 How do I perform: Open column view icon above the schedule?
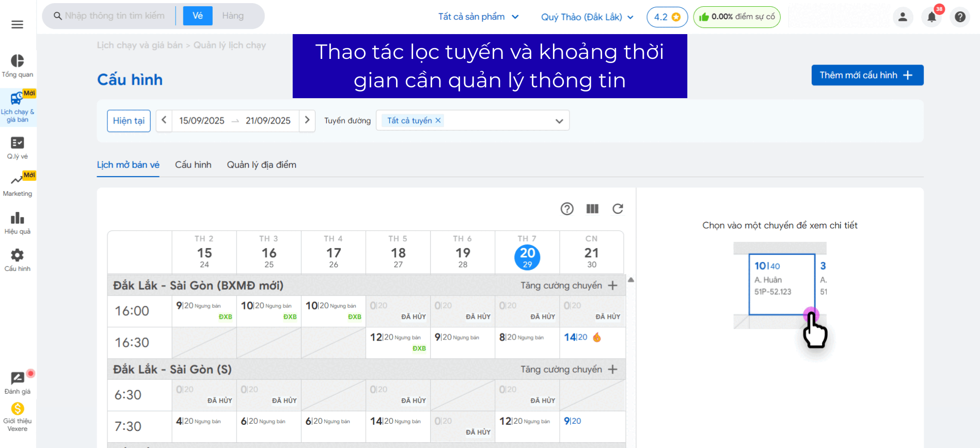[592, 209]
